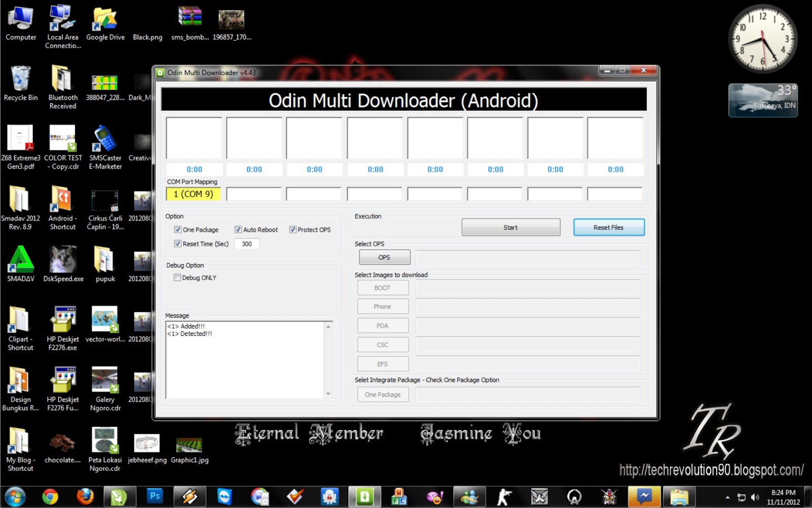Click the 1 (COM 9) port mapping box
Image resolution: width=812 pixels, height=508 pixels.
(x=193, y=194)
